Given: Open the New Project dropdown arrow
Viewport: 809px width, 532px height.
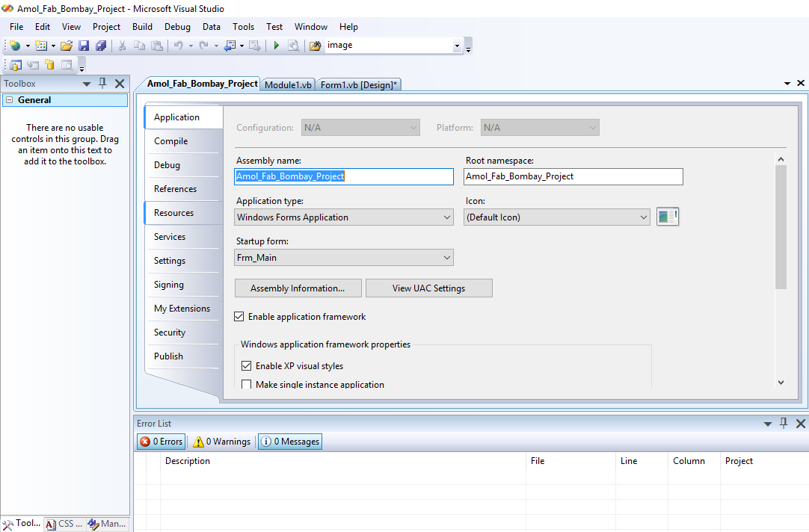Looking at the screenshot, I should point(28,46).
